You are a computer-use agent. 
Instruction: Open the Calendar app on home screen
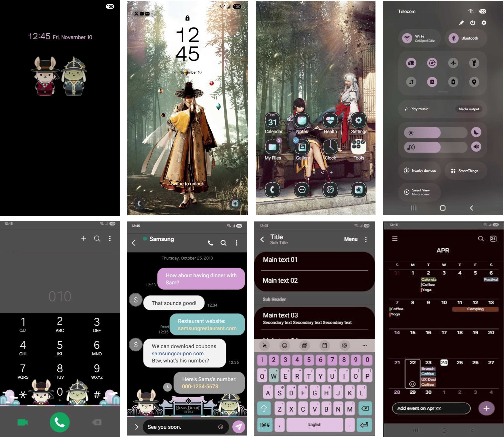click(272, 120)
